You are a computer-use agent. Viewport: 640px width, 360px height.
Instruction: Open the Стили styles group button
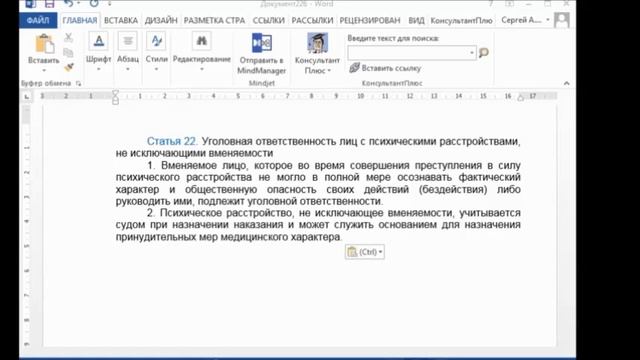click(157, 52)
